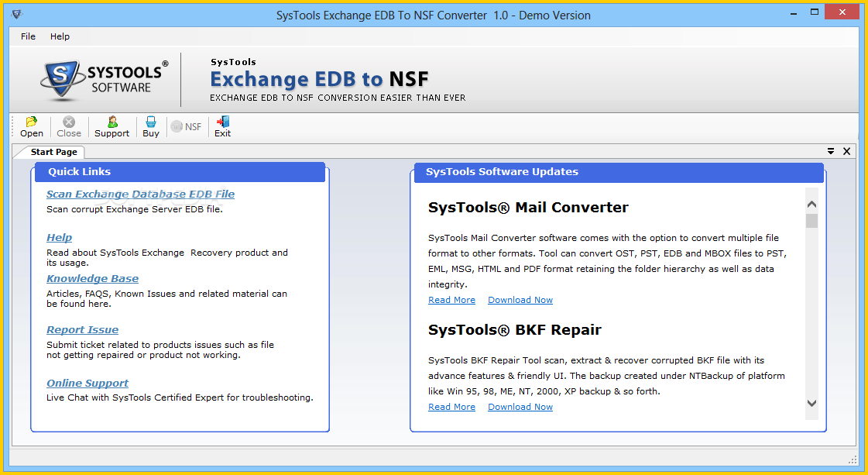
Task: Click the updates panel scroll up arrow
Action: 811,205
